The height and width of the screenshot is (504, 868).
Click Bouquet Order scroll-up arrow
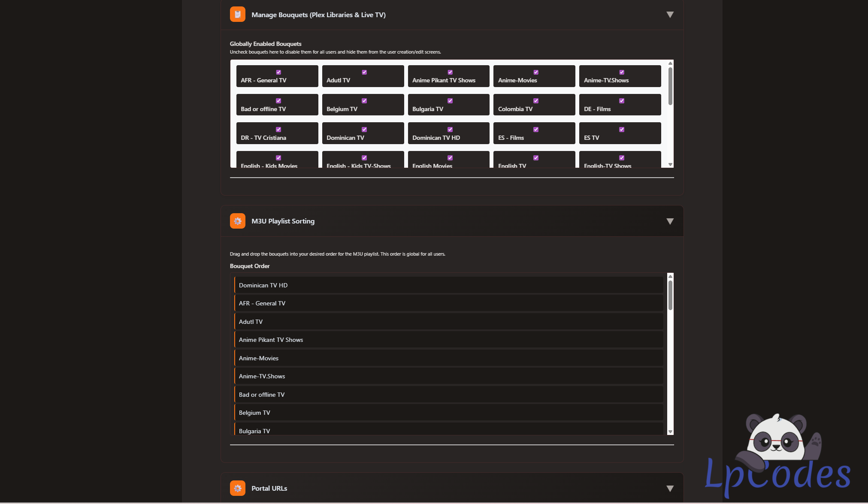pyautogui.click(x=670, y=276)
